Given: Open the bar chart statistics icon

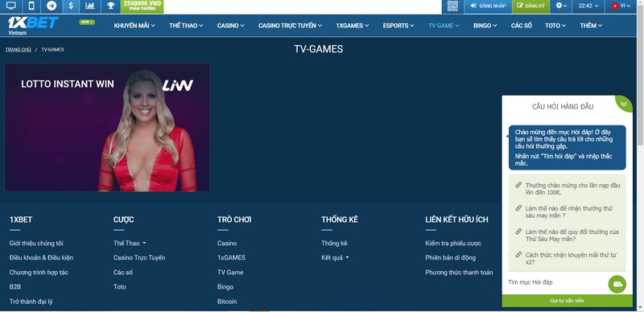Looking at the screenshot, I should 90,6.
